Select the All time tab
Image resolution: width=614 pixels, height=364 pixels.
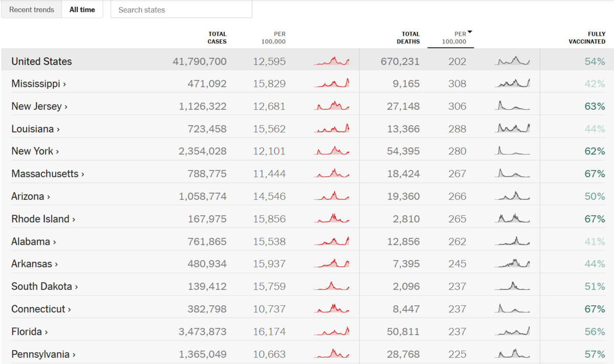point(82,10)
